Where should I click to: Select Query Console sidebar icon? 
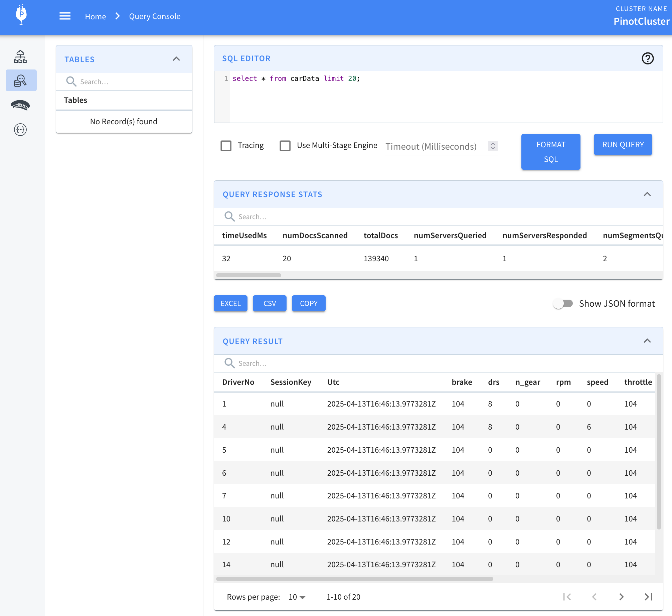[x=21, y=81]
